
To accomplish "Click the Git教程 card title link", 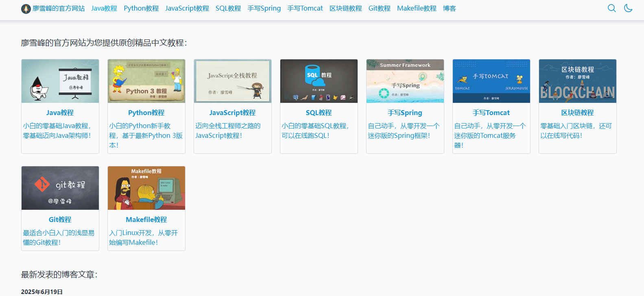I will (x=60, y=220).
